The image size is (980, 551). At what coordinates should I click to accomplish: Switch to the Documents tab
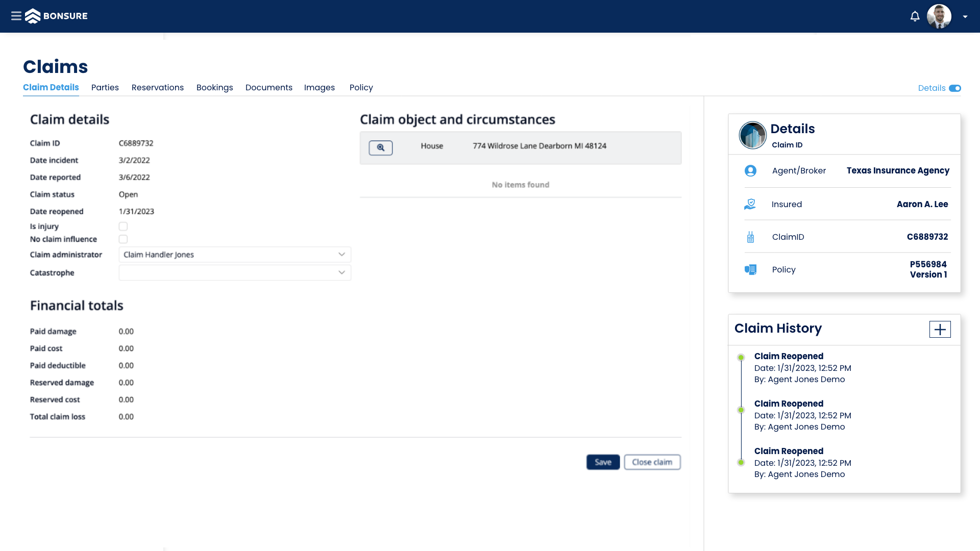coord(268,87)
